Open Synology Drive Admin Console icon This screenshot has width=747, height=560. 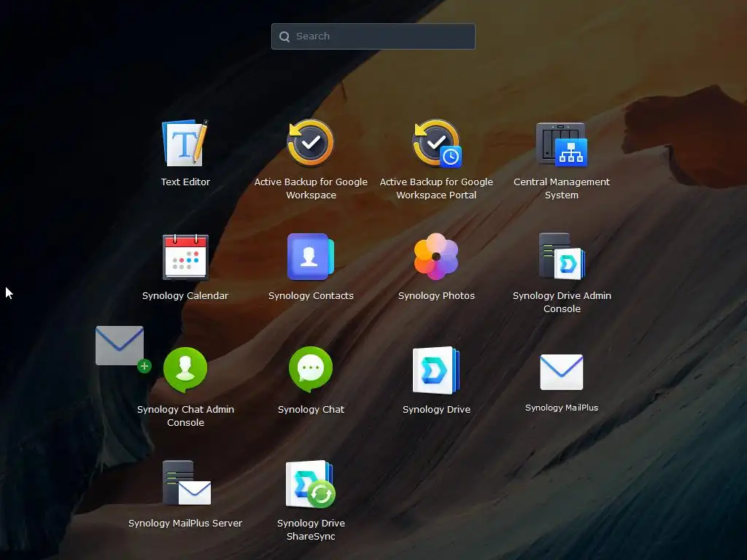point(562,256)
